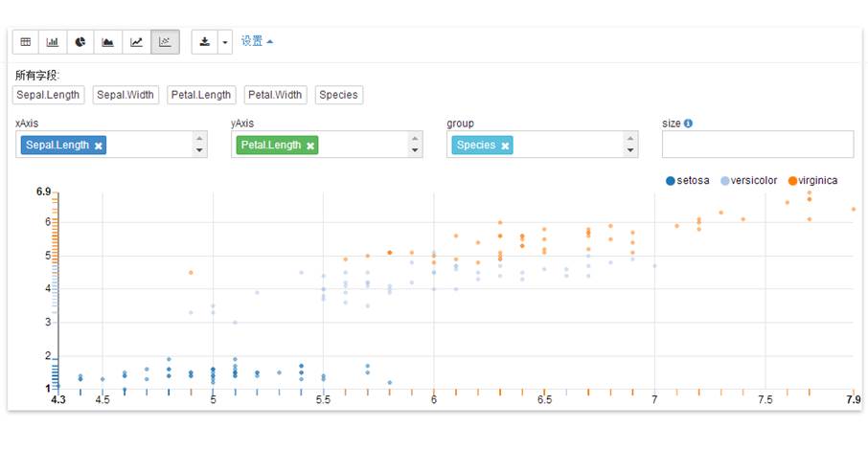Select the line chart icon
The width and height of the screenshot is (868, 450).
(137, 42)
